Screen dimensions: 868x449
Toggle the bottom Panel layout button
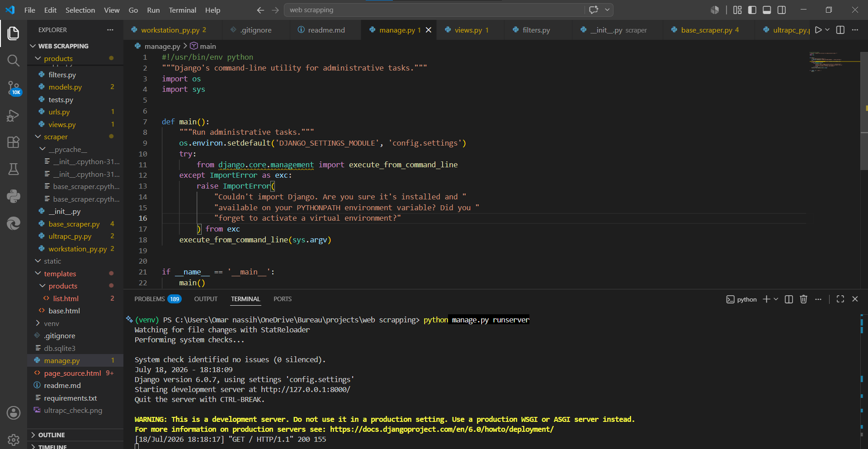point(767,10)
